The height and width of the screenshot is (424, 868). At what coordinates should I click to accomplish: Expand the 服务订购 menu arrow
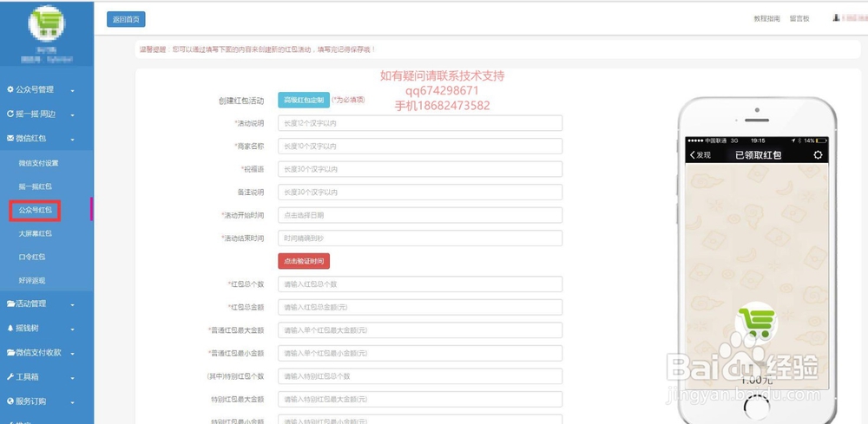coord(73,402)
